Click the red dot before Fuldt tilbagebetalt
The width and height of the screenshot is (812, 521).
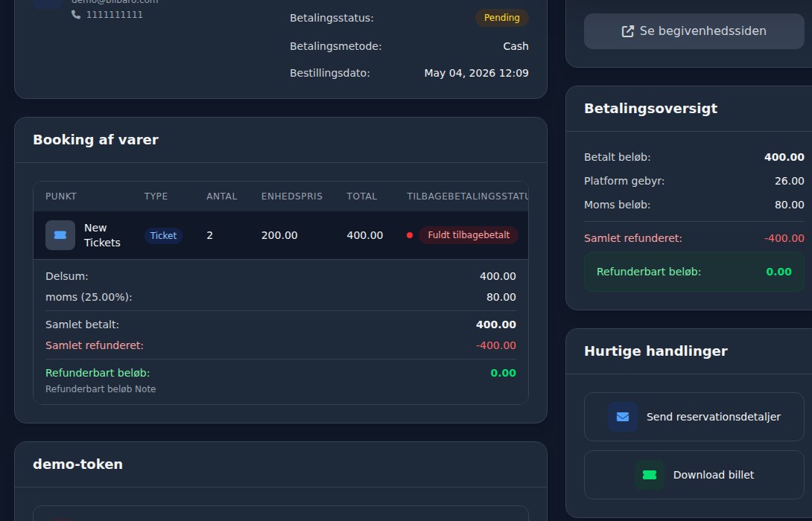[x=410, y=235]
